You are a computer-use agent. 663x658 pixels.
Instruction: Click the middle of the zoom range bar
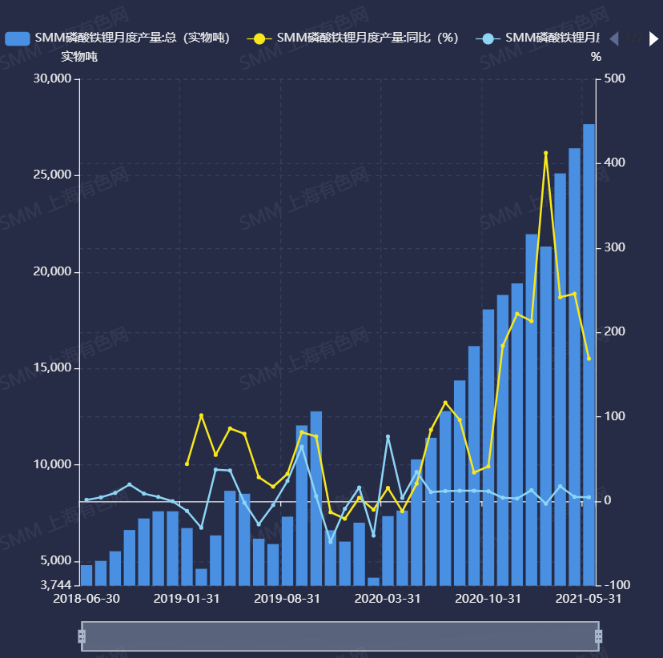[x=340, y=636]
